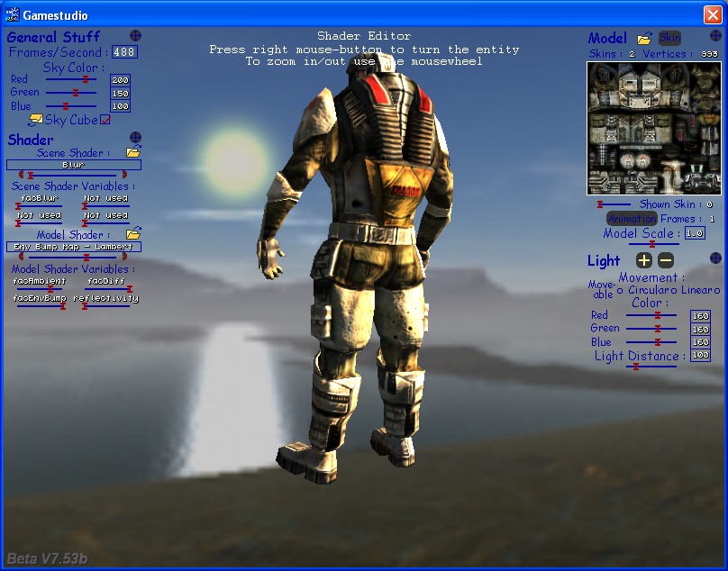Adjust the Sky Color Red slider

click(x=70, y=79)
